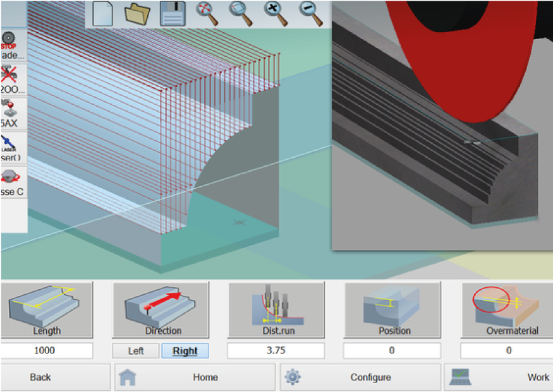Click the 5AX joystick sidebar icon
The image size is (553, 392).
point(13,114)
